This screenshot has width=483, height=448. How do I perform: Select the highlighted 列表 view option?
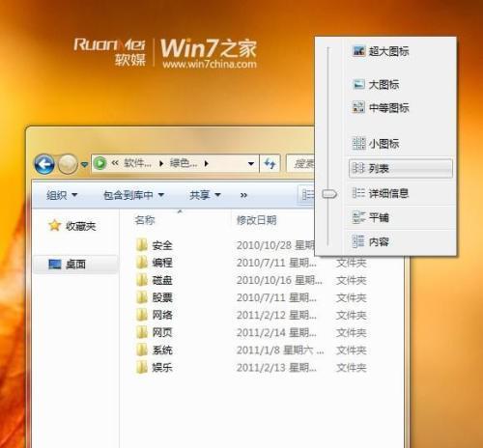pyautogui.click(x=401, y=168)
